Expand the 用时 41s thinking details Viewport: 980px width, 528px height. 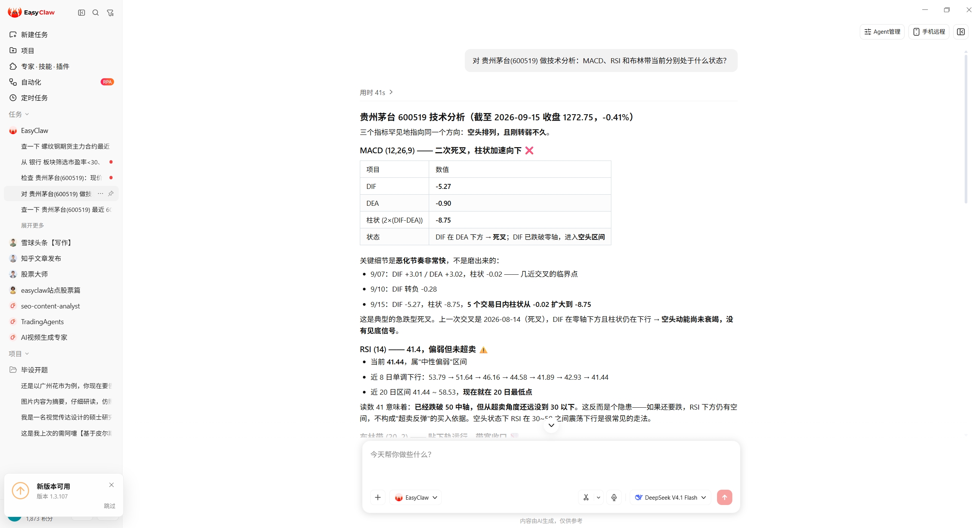point(376,92)
